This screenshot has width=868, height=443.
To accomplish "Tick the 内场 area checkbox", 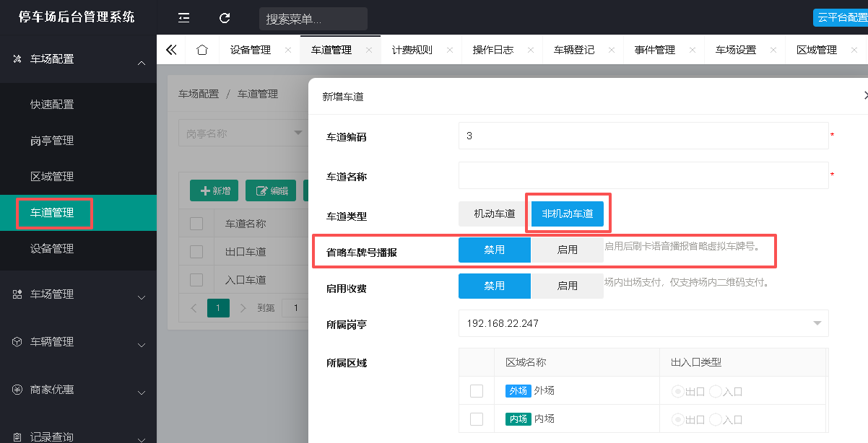I will [477, 419].
